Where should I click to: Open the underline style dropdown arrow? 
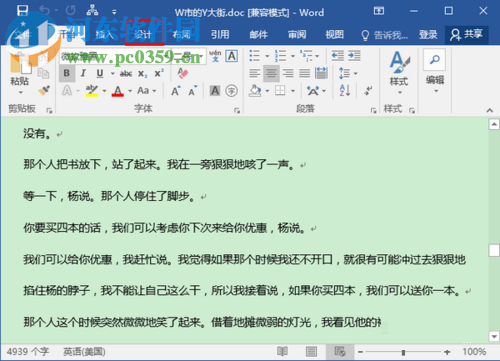113,74
